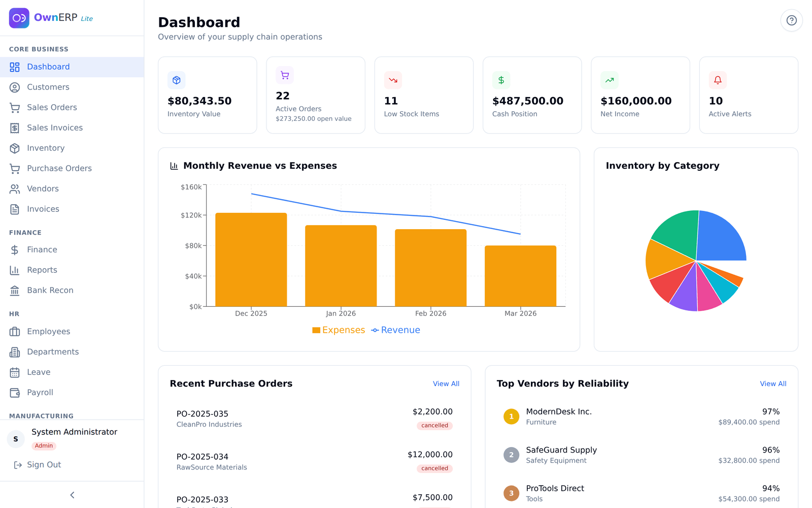Click View All for Top Vendors
This screenshot has height=508, width=812.
coord(773,384)
